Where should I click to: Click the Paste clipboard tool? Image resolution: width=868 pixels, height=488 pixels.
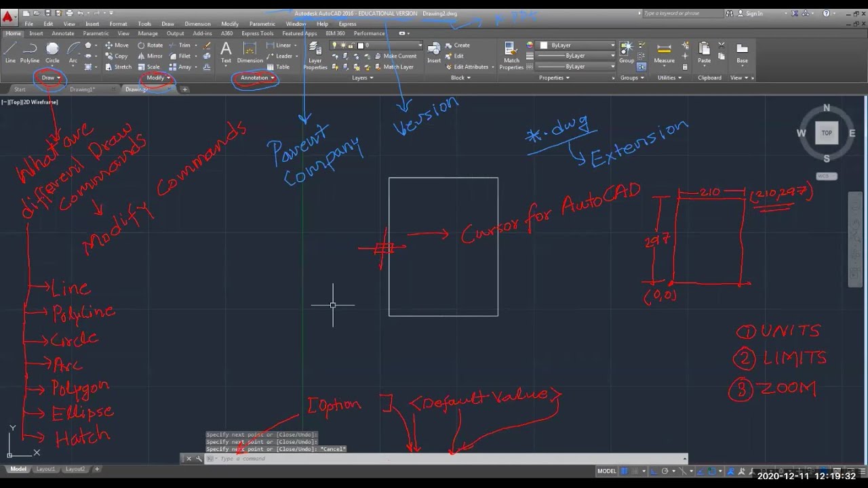(x=705, y=52)
